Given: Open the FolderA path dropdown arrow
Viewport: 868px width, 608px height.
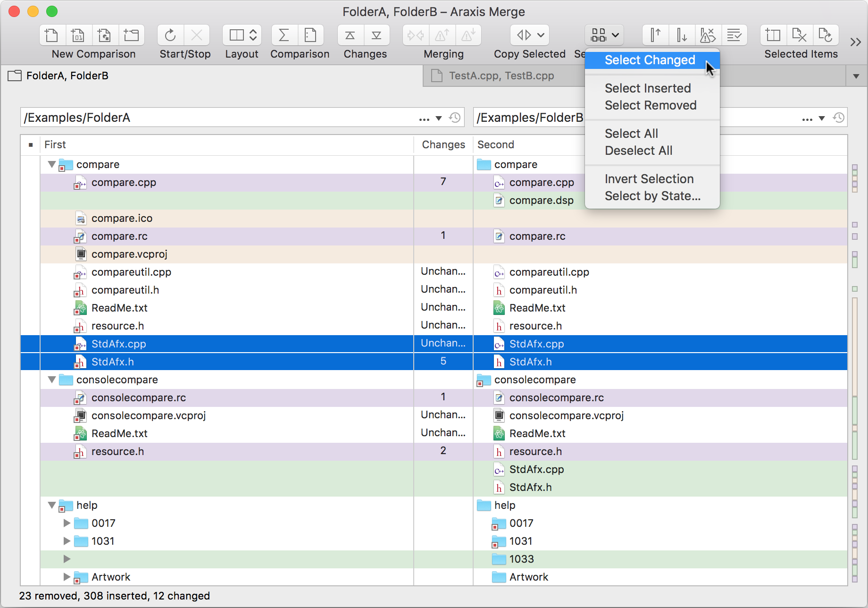Looking at the screenshot, I should [x=438, y=118].
